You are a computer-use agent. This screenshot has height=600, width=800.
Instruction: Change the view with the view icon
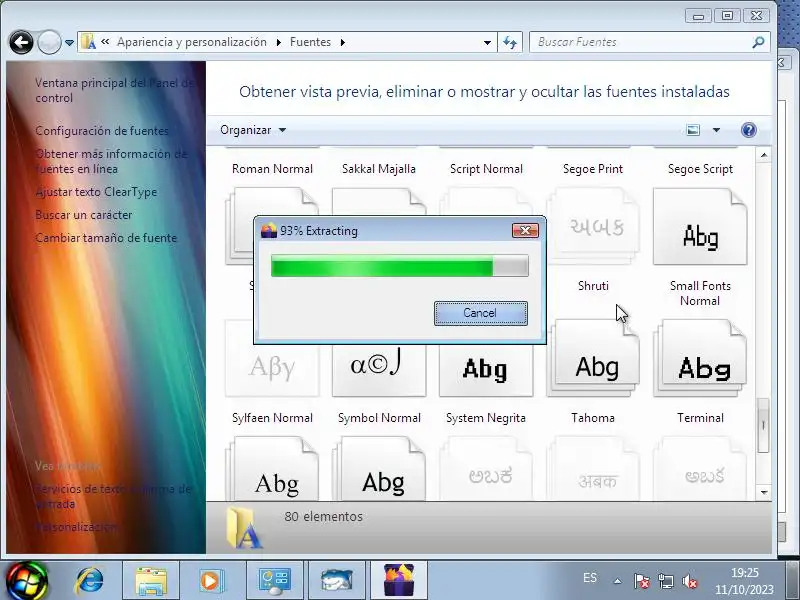693,130
